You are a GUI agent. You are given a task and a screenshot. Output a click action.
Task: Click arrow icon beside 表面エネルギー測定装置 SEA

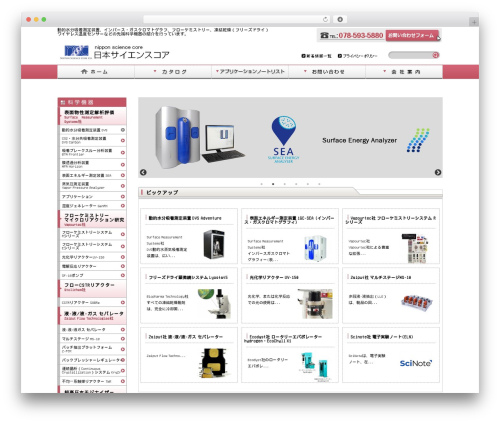pyautogui.click(x=123, y=175)
